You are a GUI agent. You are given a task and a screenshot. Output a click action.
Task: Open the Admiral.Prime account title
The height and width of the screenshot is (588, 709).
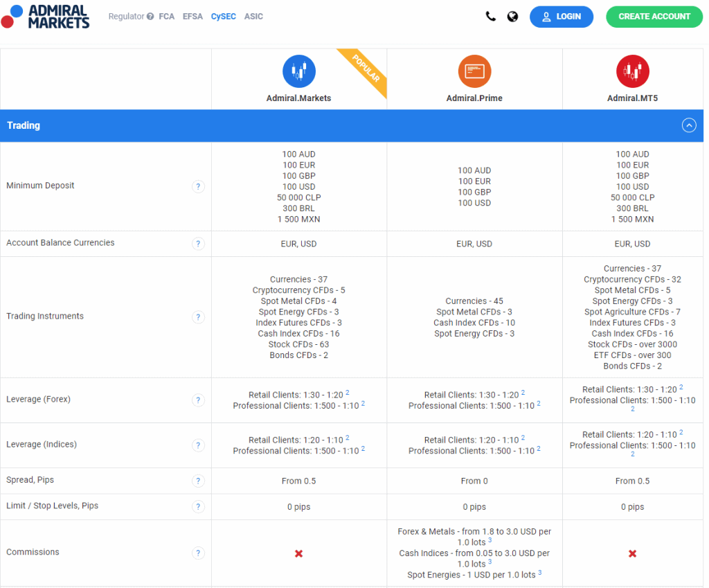(x=474, y=98)
